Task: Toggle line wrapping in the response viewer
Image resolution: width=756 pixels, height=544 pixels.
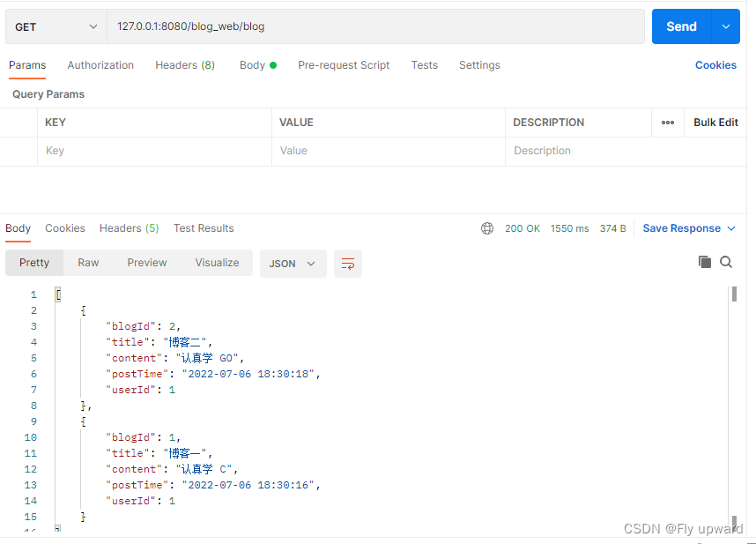Action: point(347,263)
